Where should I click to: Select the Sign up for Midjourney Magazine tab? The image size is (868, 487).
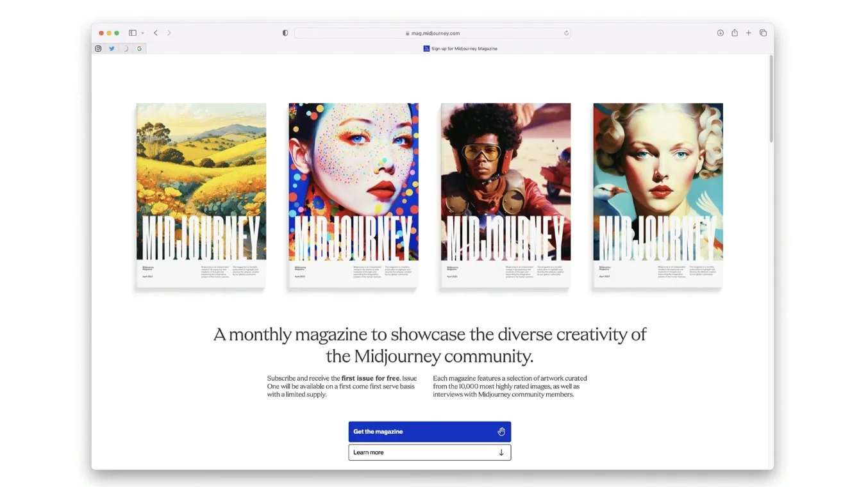pos(460,49)
